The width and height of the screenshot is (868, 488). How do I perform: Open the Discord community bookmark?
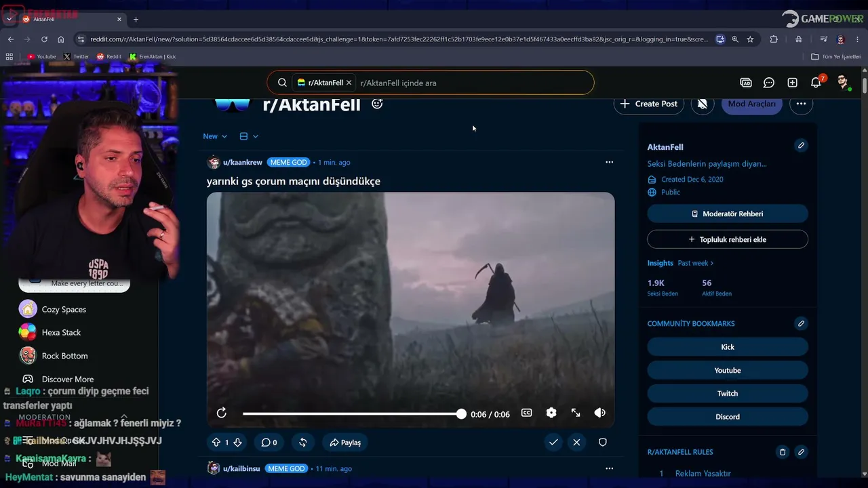click(x=728, y=416)
